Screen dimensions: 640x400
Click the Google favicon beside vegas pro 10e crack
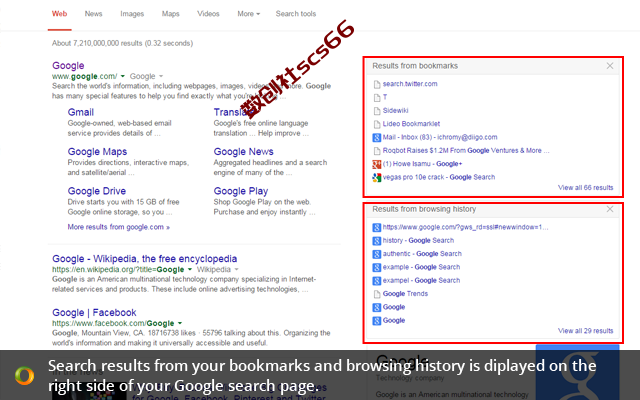click(377, 178)
